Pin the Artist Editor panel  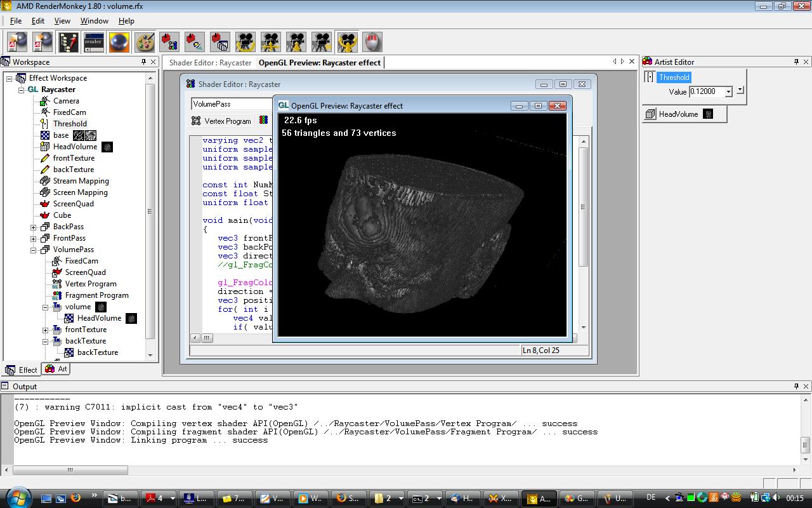click(796, 62)
